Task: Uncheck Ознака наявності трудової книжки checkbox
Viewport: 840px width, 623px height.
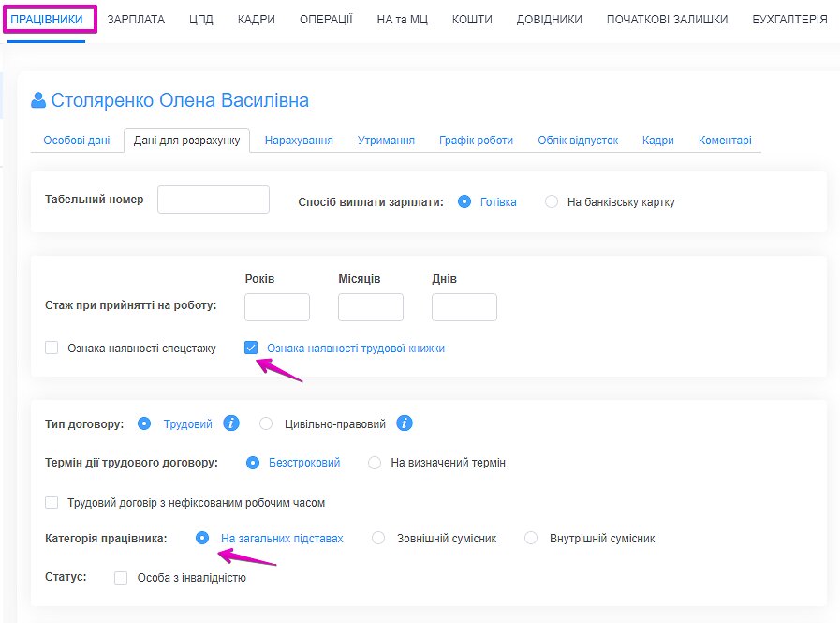Action: tap(251, 348)
